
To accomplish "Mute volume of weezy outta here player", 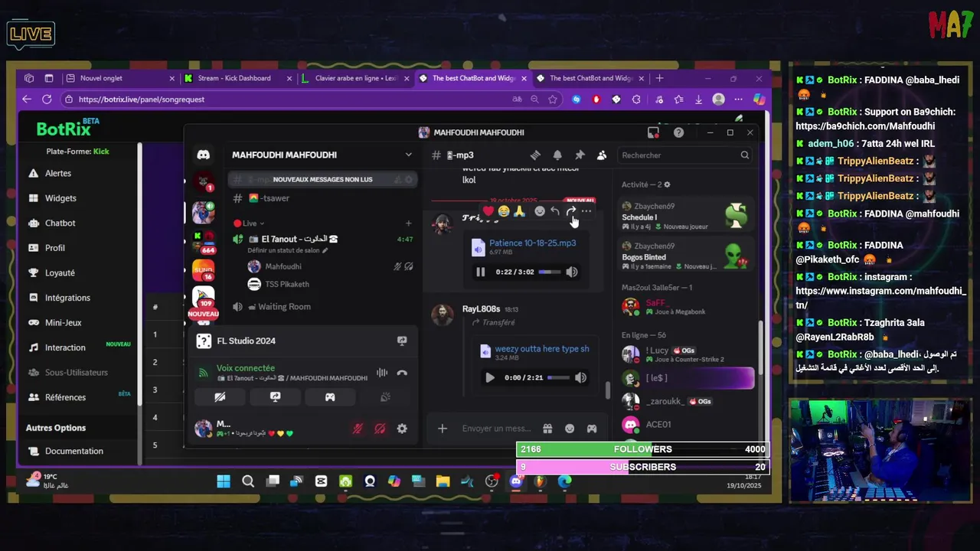I will click(580, 377).
